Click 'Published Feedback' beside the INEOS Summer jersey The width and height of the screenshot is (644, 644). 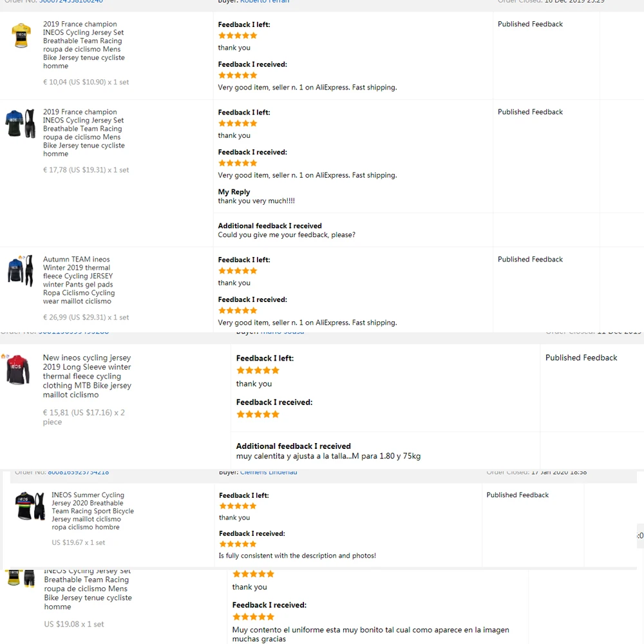(x=517, y=495)
